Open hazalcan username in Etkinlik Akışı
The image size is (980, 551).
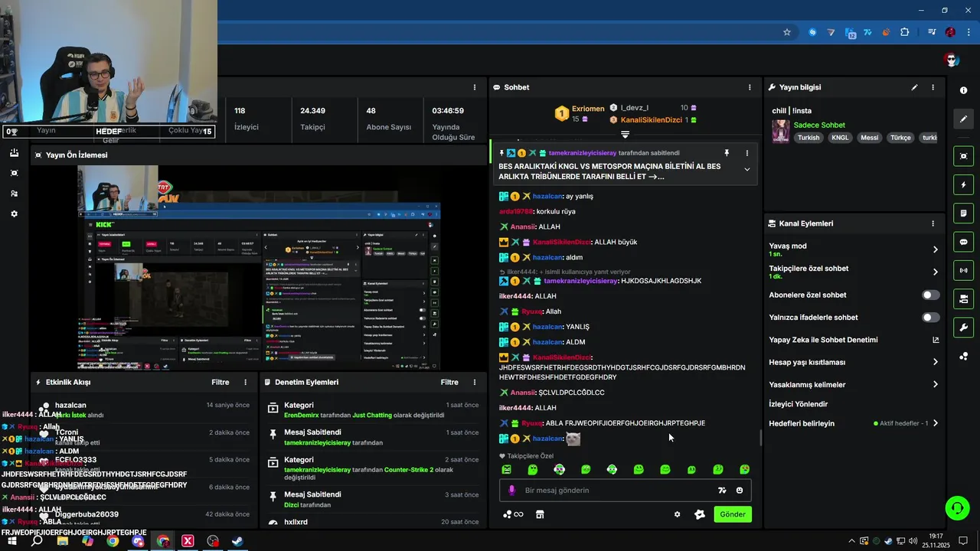[70, 405]
